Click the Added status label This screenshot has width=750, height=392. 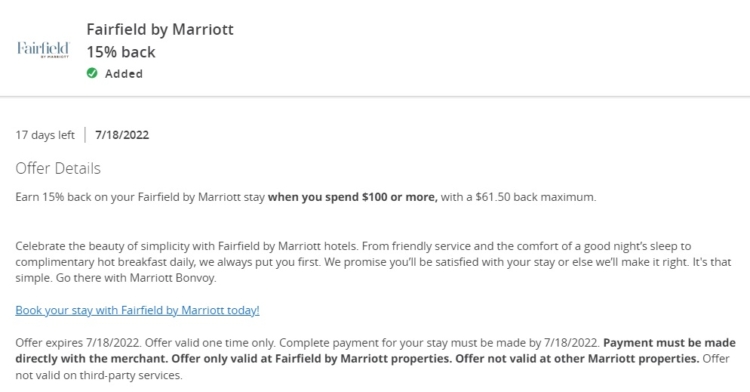124,74
